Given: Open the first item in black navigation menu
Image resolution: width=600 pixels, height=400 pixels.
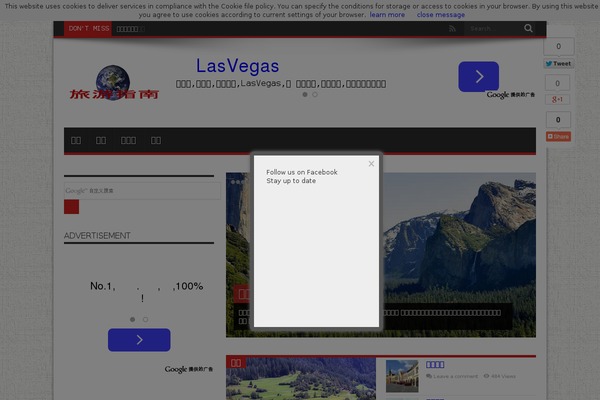Looking at the screenshot, I should (76, 140).
